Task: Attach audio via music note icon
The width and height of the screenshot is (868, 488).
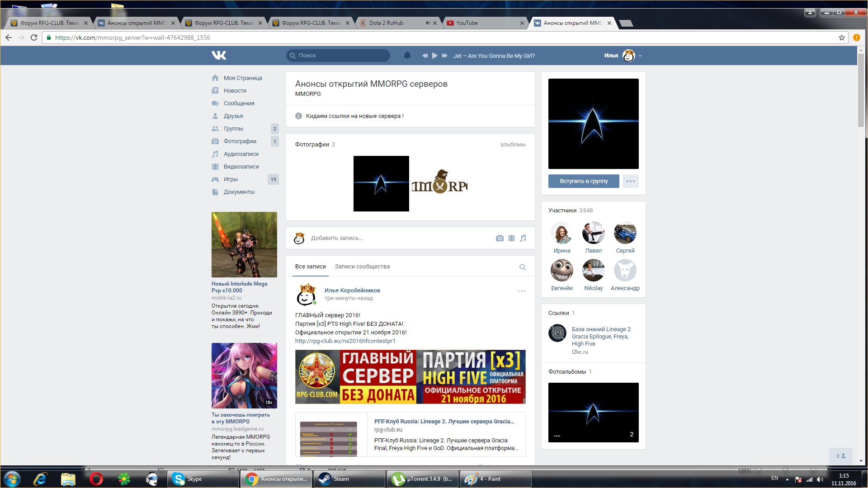Action: pos(523,238)
